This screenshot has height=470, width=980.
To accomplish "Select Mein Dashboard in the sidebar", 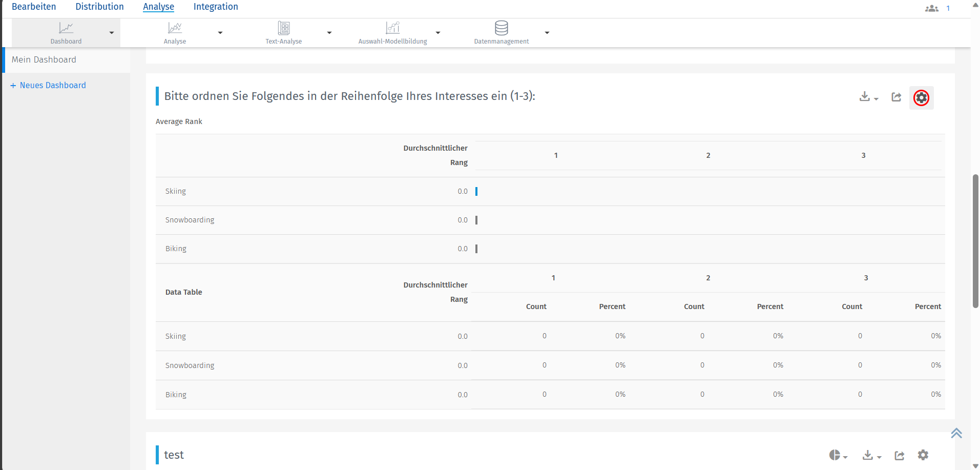I will tap(44, 59).
